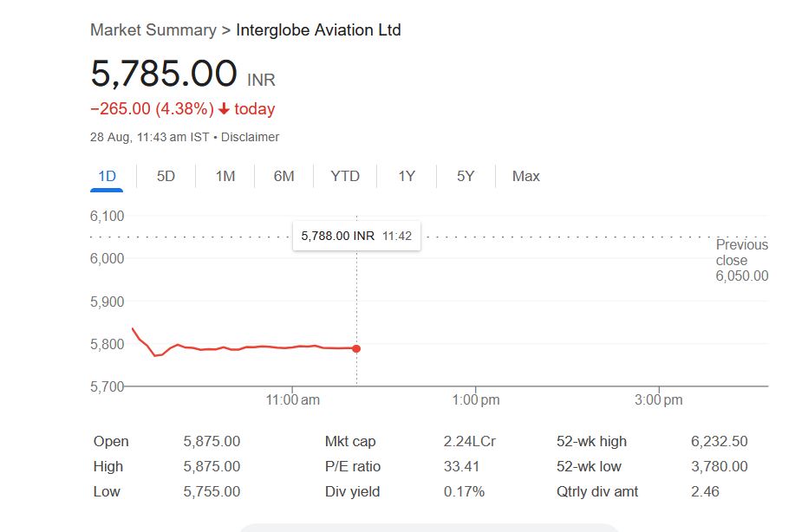
Task: Click the red current-price dot on chart
Action: tap(356, 348)
